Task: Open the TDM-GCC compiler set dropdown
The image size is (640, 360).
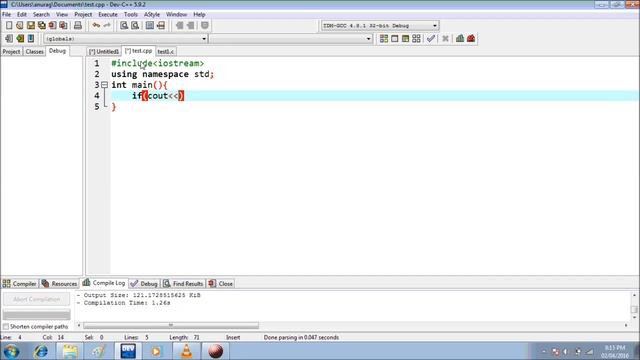Action: (435, 26)
